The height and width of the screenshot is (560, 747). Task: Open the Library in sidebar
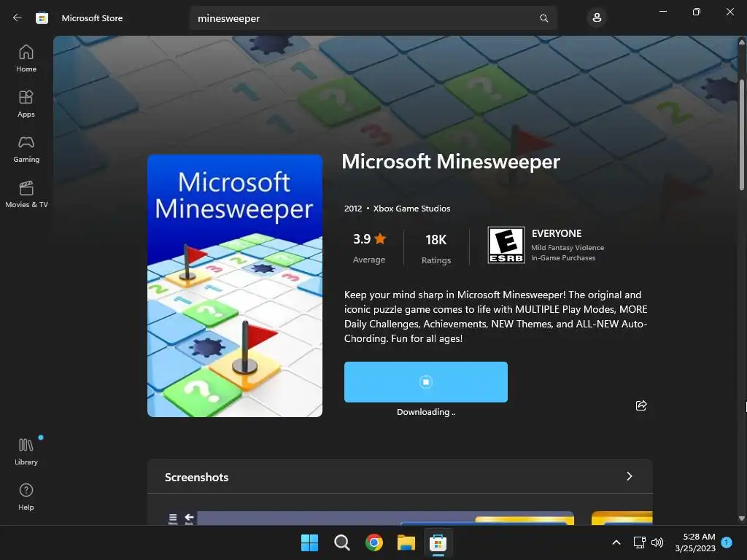point(26,451)
